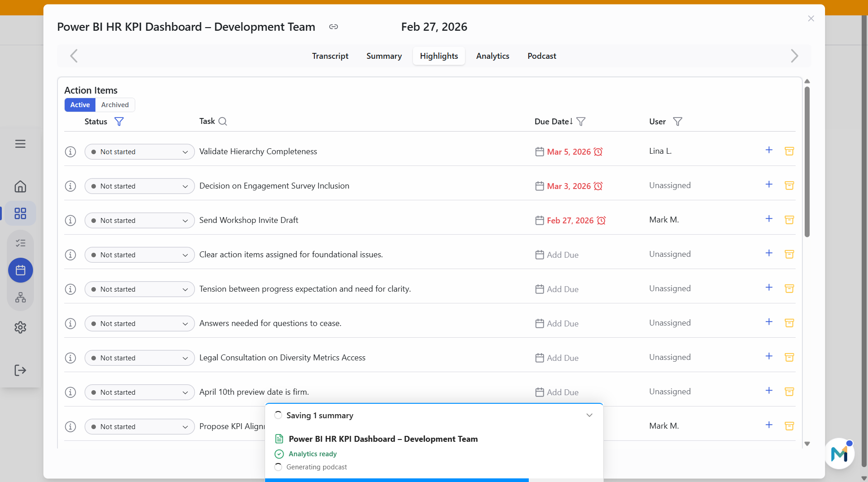This screenshot has height=482, width=868.
Task: Add due date for April 10th preview task
Action: pos(557,392)
